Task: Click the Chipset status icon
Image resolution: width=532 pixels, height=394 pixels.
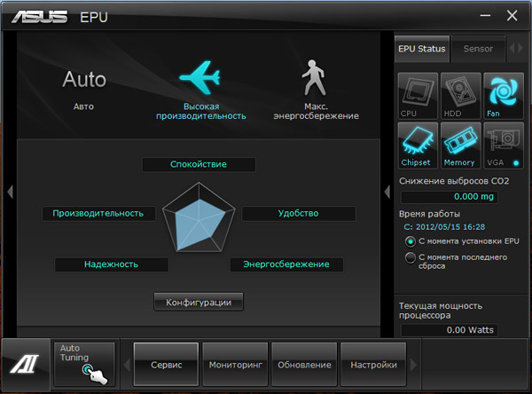Action: click(418, 146)
